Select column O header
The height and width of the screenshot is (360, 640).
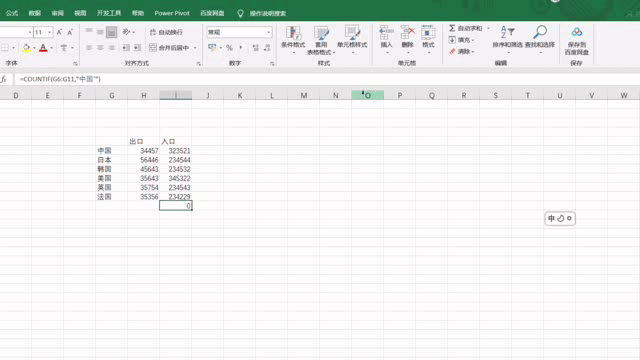pyautogui.click(x=367, y=95)
